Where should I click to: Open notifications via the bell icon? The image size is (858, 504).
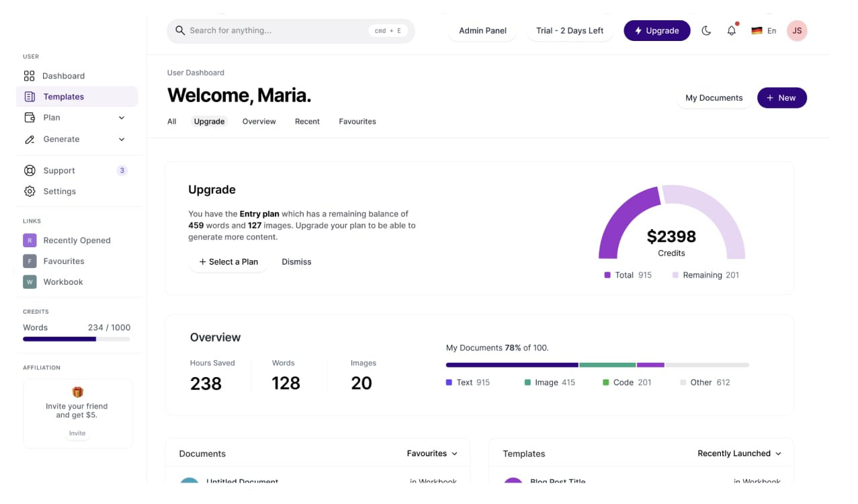[732, 30]
